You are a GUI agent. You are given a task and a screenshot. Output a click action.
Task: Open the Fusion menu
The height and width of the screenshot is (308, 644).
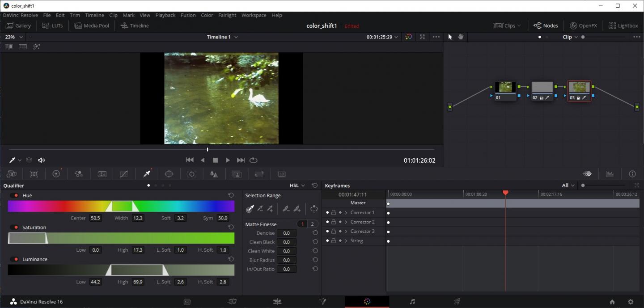point(188,15)
